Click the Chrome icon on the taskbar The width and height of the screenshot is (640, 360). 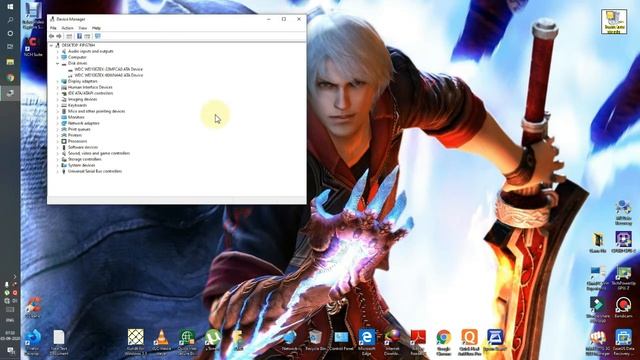(10, 78)
